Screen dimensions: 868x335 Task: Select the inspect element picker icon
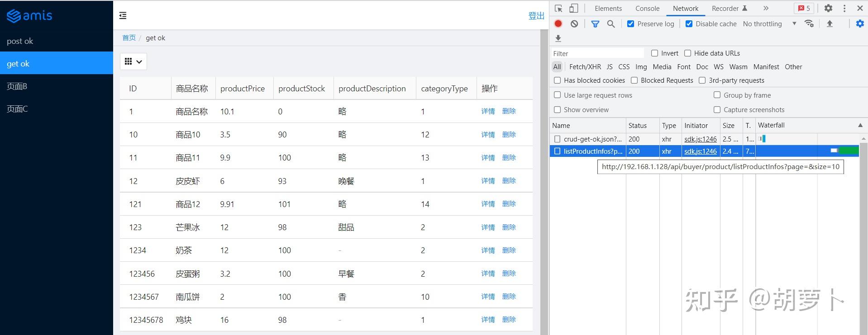click(558, 9)
